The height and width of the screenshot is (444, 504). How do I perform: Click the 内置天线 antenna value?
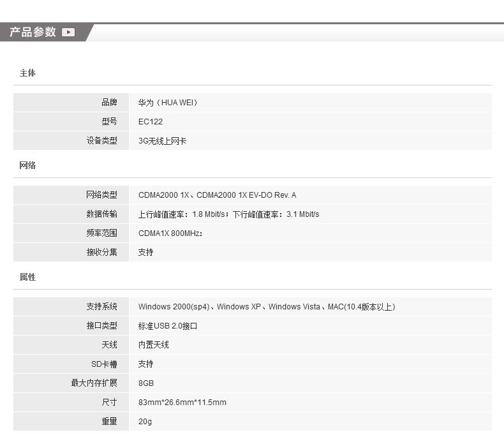click(153, 345)
